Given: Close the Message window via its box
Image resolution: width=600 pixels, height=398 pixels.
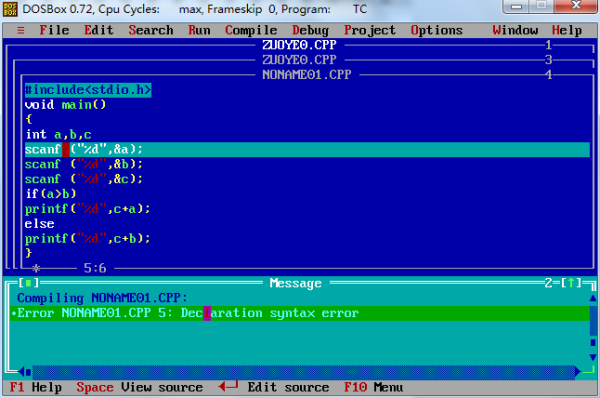Looking at the screenshot, I should pyautogui.click(x=29, y=283).
